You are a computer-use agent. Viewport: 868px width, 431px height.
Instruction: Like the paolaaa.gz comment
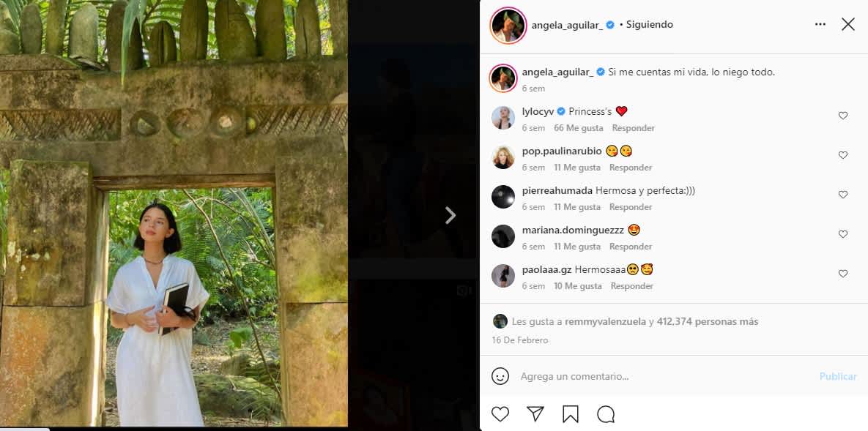842,274
